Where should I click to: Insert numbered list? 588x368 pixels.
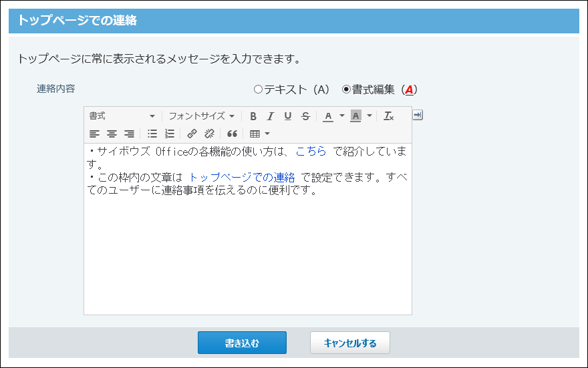point(170,134)
